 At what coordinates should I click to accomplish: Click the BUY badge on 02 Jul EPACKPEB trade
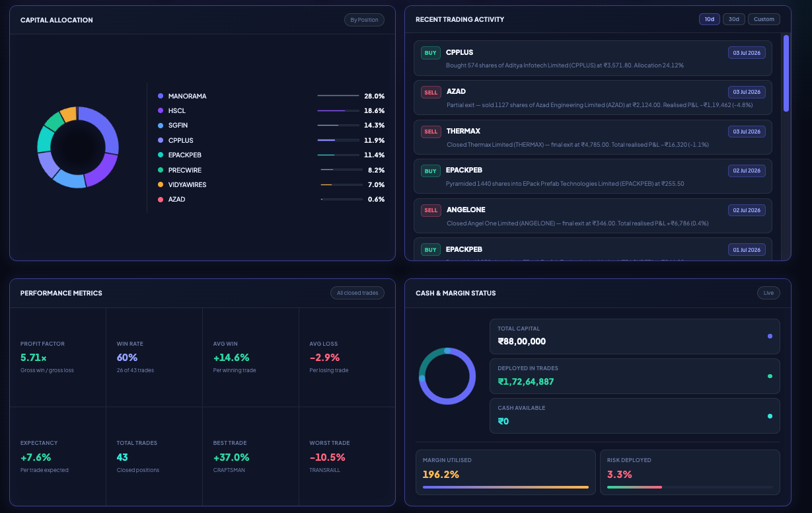431,171
